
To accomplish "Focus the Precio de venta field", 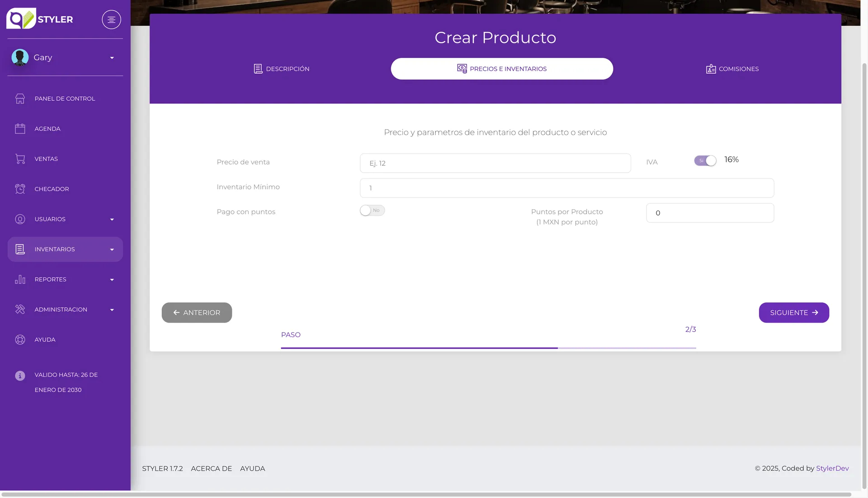I will coord(495,163).
